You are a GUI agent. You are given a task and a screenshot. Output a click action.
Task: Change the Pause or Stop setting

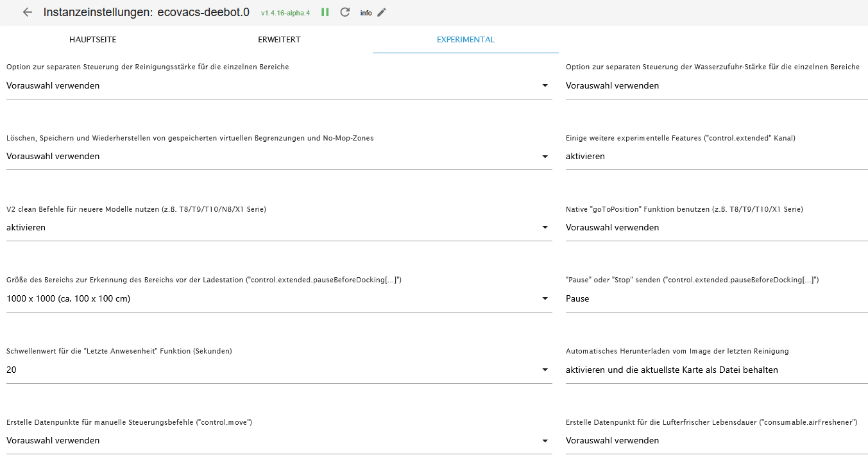click(x=715, y=299)
